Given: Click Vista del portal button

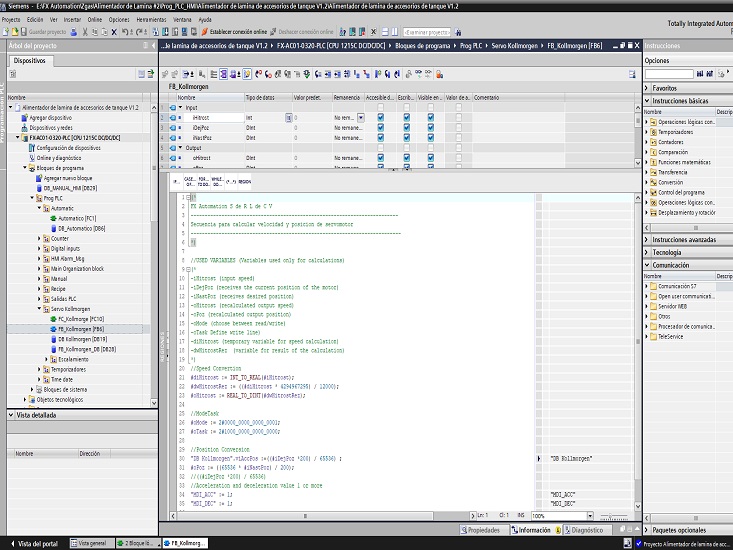Looking at the screenshot, I should pos(34,543).
